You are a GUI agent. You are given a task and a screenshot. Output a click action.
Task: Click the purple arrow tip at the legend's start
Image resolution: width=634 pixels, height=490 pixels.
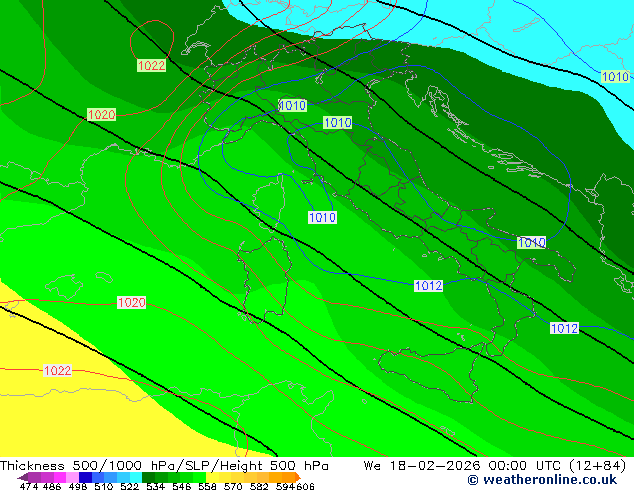pyautogui.click(x=23, y=477)
